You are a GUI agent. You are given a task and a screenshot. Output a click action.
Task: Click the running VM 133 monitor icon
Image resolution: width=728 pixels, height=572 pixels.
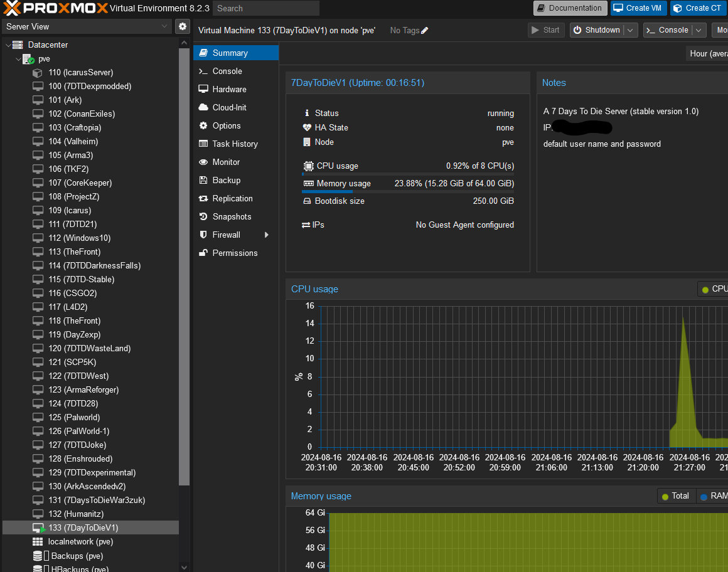(x=38, y=528)
